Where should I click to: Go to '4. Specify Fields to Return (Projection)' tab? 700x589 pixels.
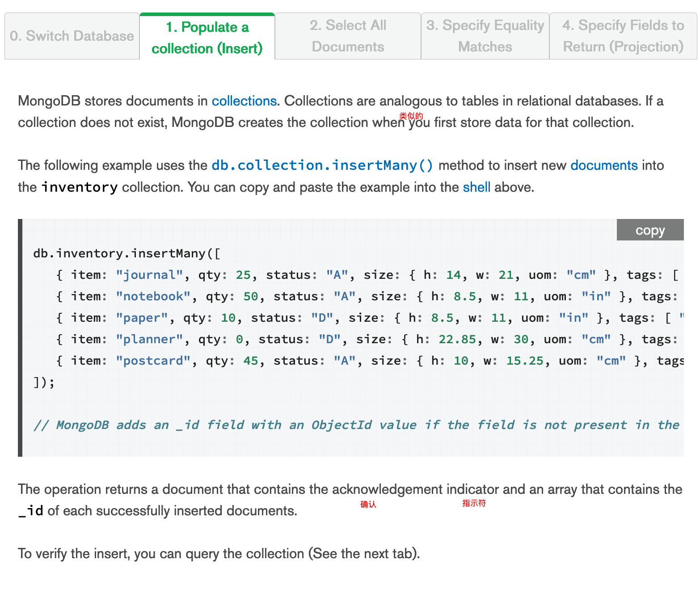[x=623, y=36]
